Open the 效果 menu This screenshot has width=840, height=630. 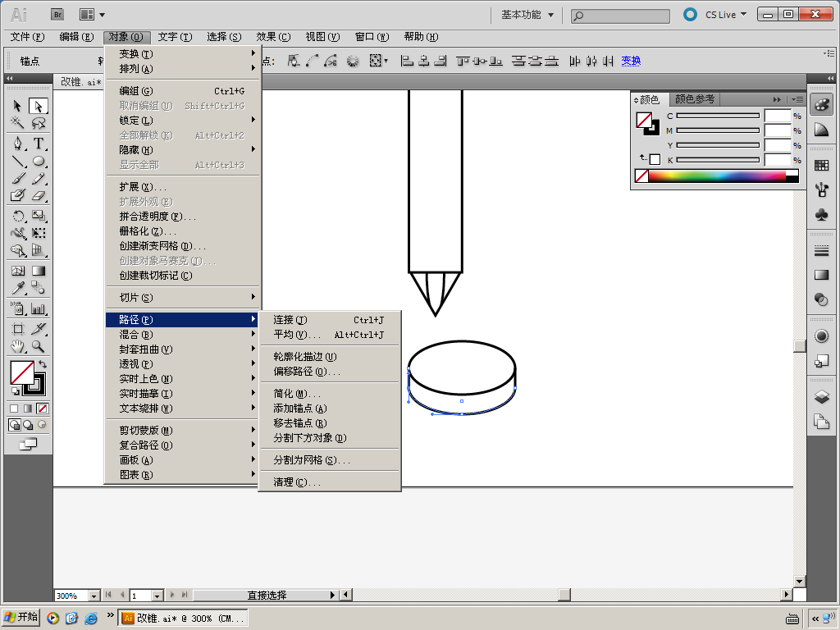point(273,37)
